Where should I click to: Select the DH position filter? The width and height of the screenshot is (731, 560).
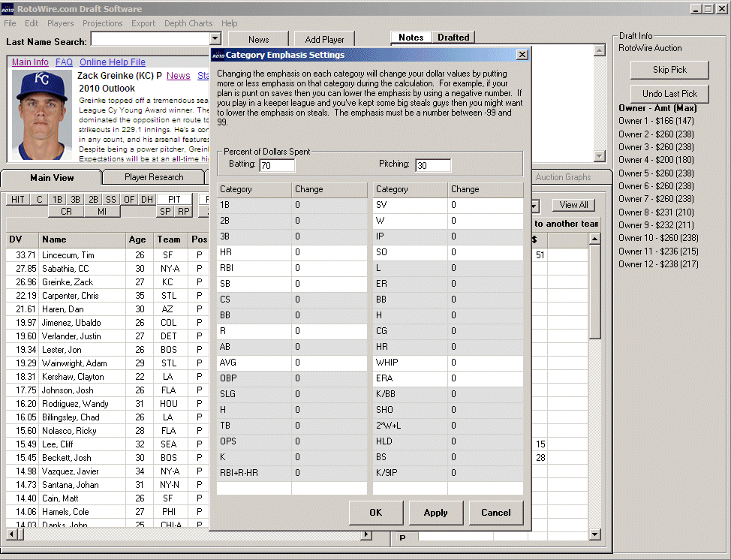click(x=147, y=200)
